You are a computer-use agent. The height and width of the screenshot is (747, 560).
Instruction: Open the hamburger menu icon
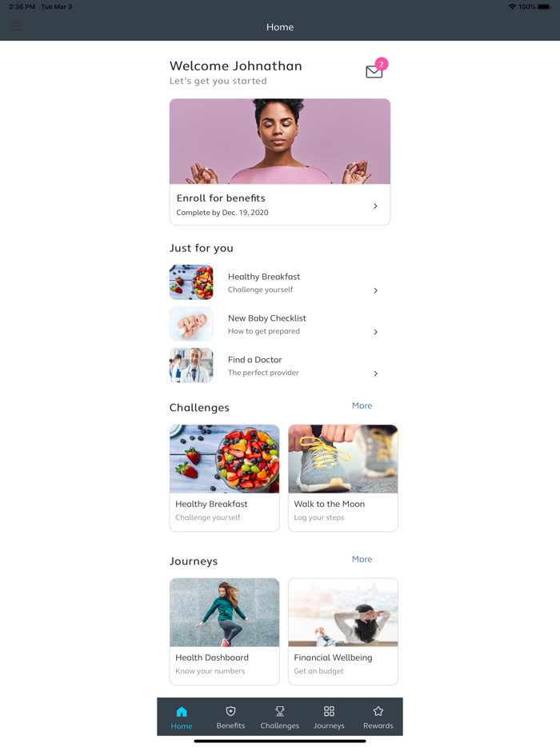point(16,26)
